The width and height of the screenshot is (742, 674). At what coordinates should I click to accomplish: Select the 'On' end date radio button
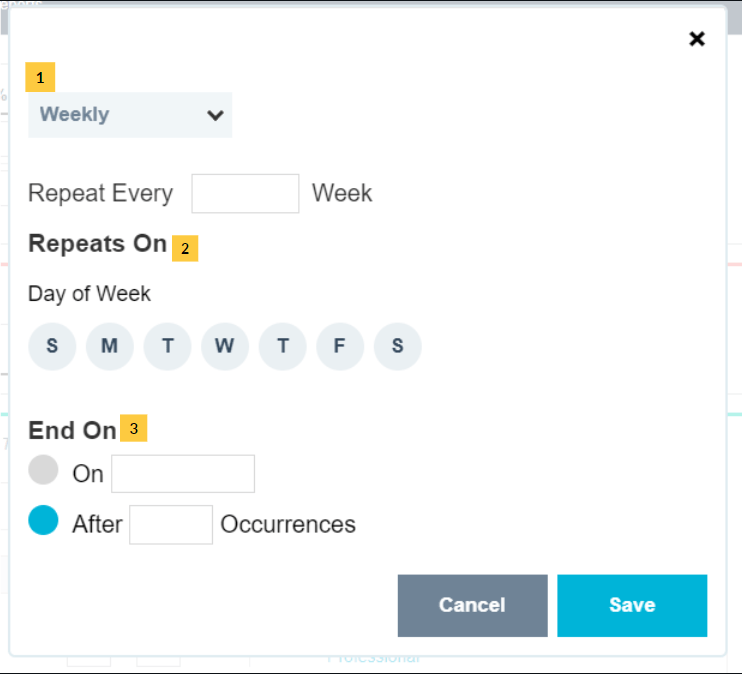pyautogui.click(x=44, y=470)
